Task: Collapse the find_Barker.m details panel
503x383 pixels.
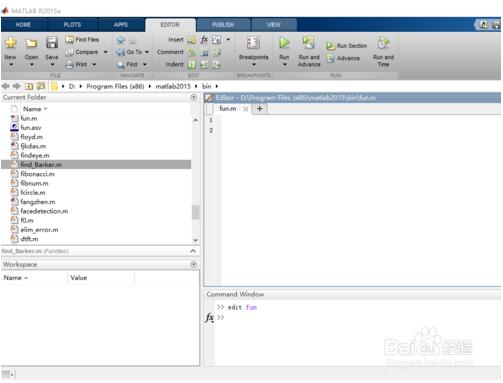Action: (x=193, y=251)
